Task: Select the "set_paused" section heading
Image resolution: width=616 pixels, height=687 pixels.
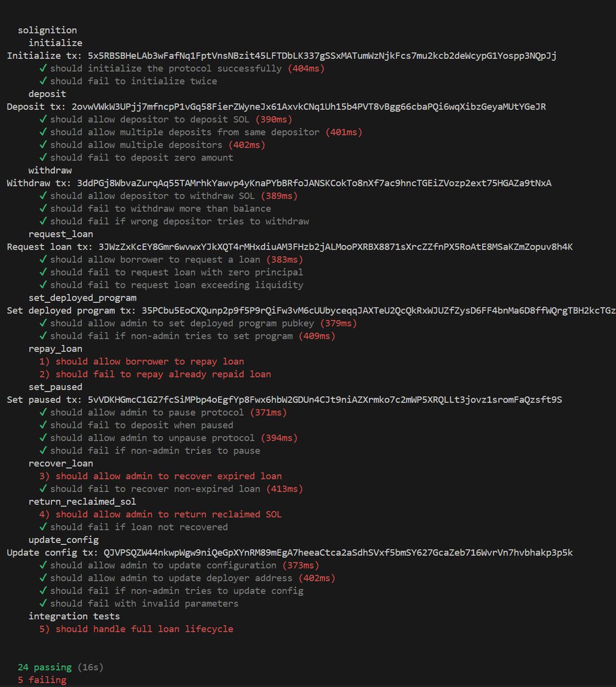Action: (x=56, y=386)
